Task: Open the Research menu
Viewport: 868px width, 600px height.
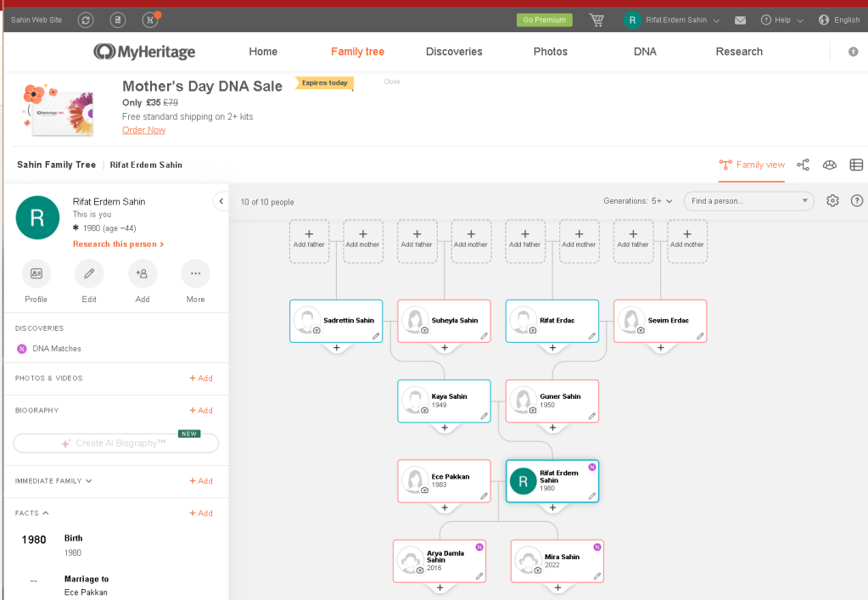Action: 739,52
